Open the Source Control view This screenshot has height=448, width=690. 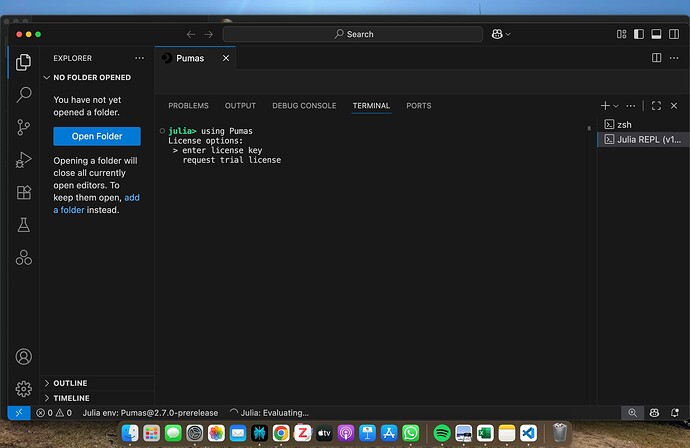24,127
